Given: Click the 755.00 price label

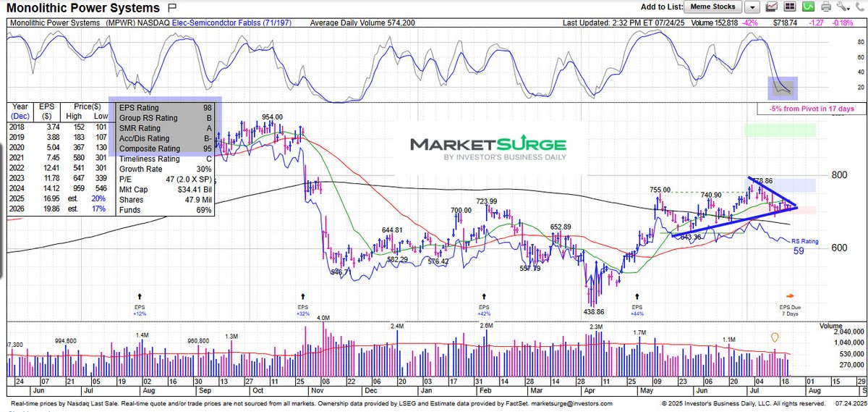Looking at the screenshot, I should click(658, 190).
